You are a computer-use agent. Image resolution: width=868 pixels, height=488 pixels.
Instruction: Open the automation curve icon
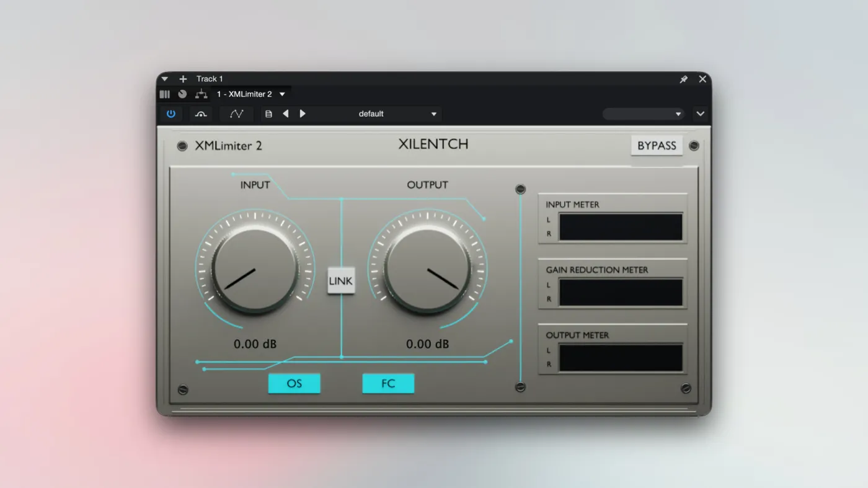236,114
